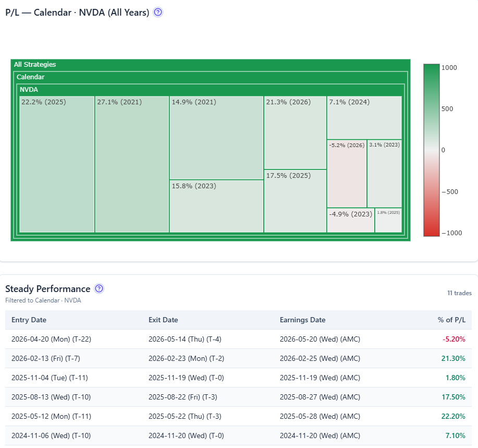Click the help icon beside P/L Calendar title
This screenshot has width=478, height=448.
click(x=158, y=12)
